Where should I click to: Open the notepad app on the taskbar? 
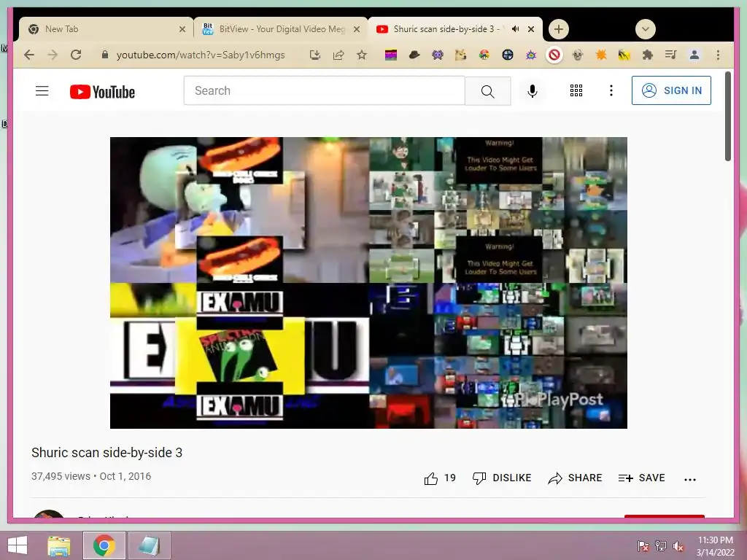(149, 545)
